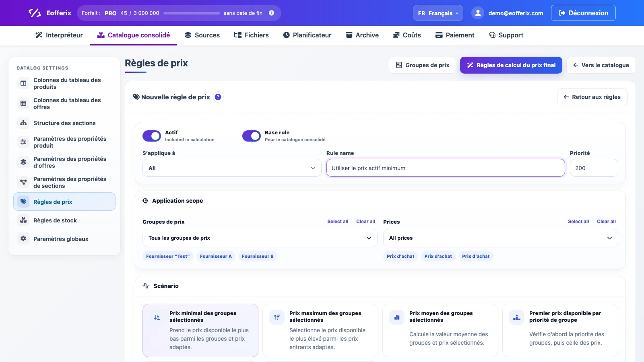Choose Prix maximum des groupes sélectionnés scenario

pos(320,330)
